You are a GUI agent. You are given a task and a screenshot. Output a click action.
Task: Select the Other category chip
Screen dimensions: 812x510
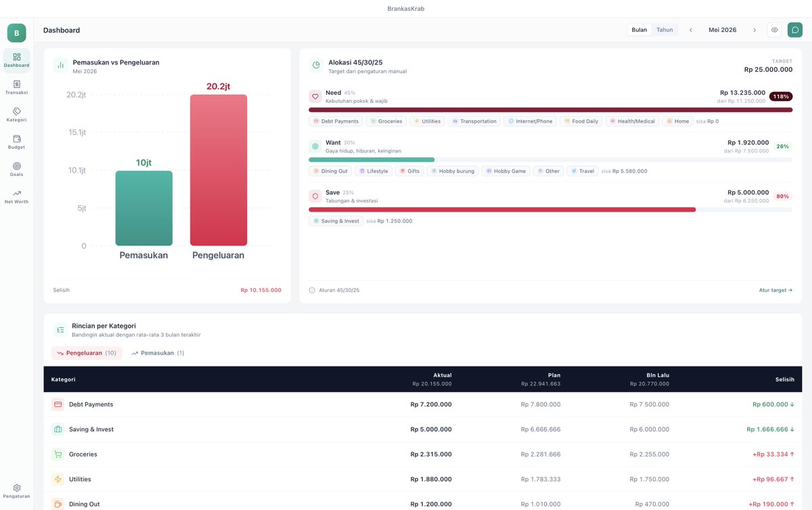coord(548,171)
